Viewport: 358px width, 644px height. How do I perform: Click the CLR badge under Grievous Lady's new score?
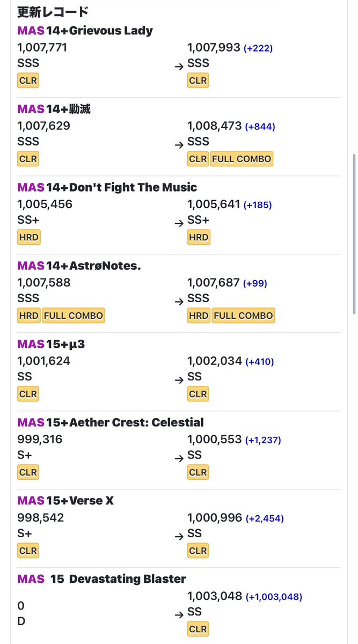(x=198, y=80)
